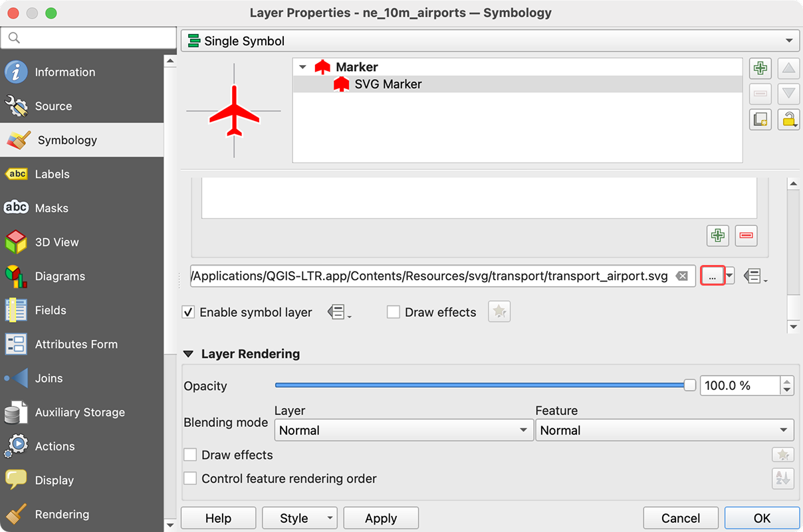Image resolution: width=803 pixels, height=532 pixels.
Task: Switch to the 3D View section
Action: coord(82,242)
